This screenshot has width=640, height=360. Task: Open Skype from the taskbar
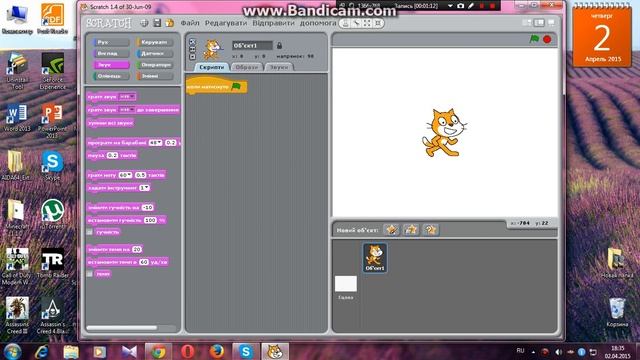tap(245, 351)
